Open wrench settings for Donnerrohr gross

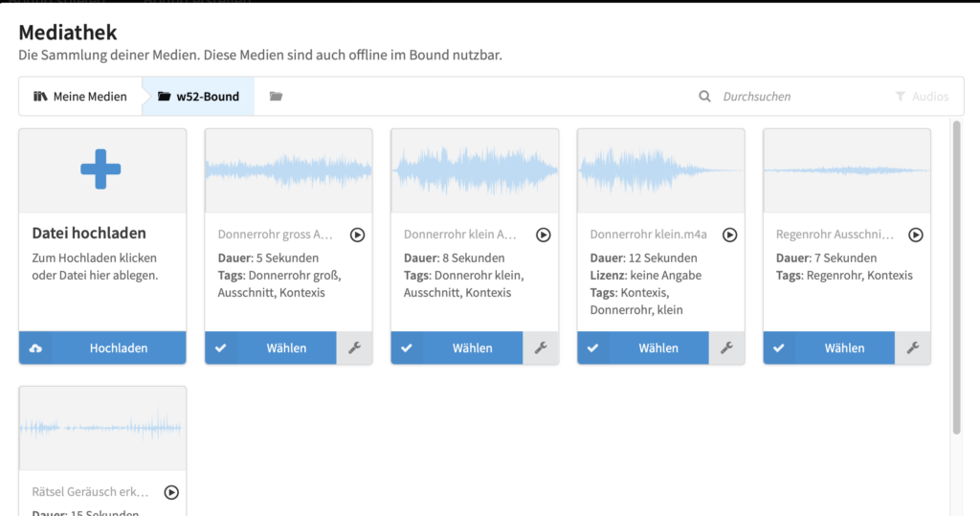(x=354, y=348)
